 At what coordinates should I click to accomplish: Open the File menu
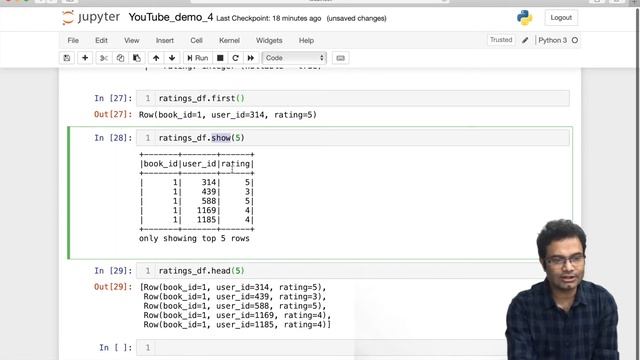click(x=73, y=40)
